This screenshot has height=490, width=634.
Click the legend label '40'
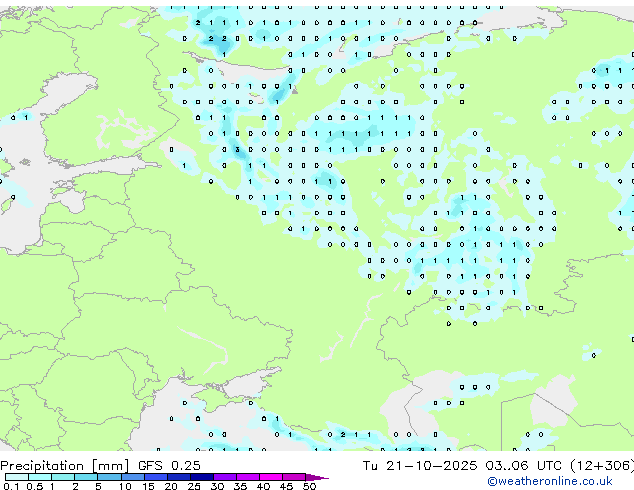pos(263,486)
